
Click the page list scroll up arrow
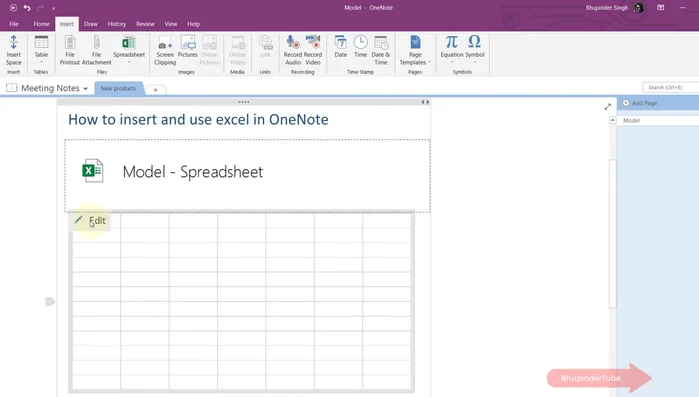click(613, 120)
